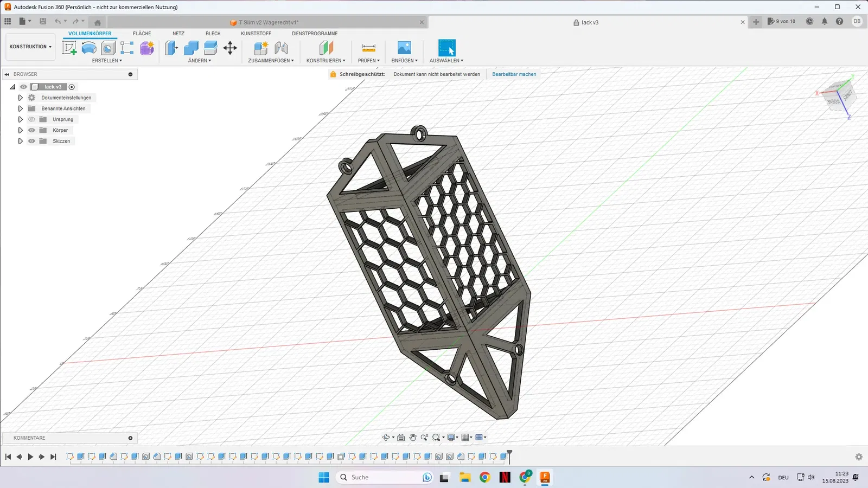Toggle visibility of Skizzen folder
The image size is (868, 488).
click(31, 141)
